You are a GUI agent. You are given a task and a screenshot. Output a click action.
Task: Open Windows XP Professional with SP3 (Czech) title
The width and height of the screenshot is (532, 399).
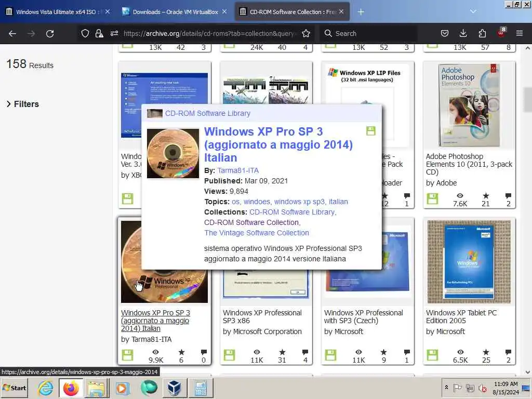click(x=363, y=316)
